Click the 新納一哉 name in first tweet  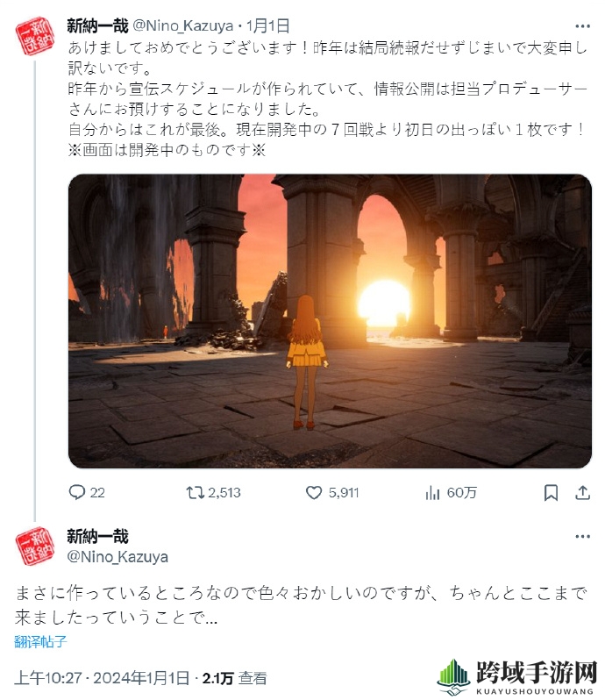point(97,26)
